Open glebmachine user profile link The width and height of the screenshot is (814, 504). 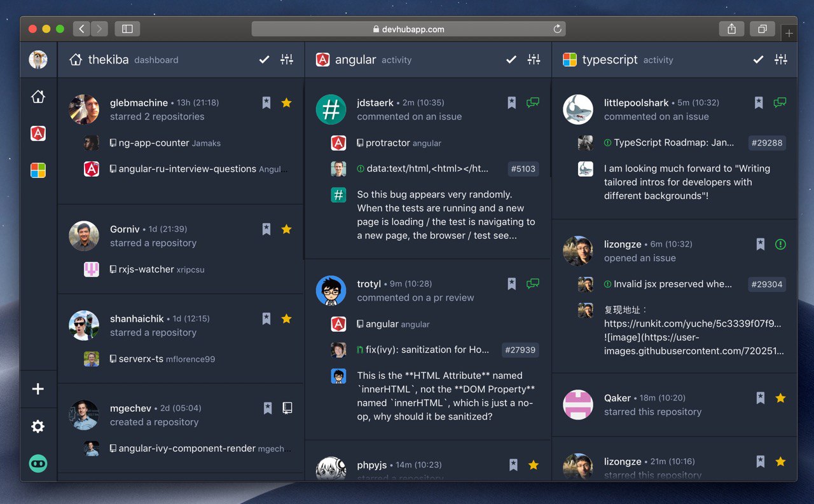139,102
